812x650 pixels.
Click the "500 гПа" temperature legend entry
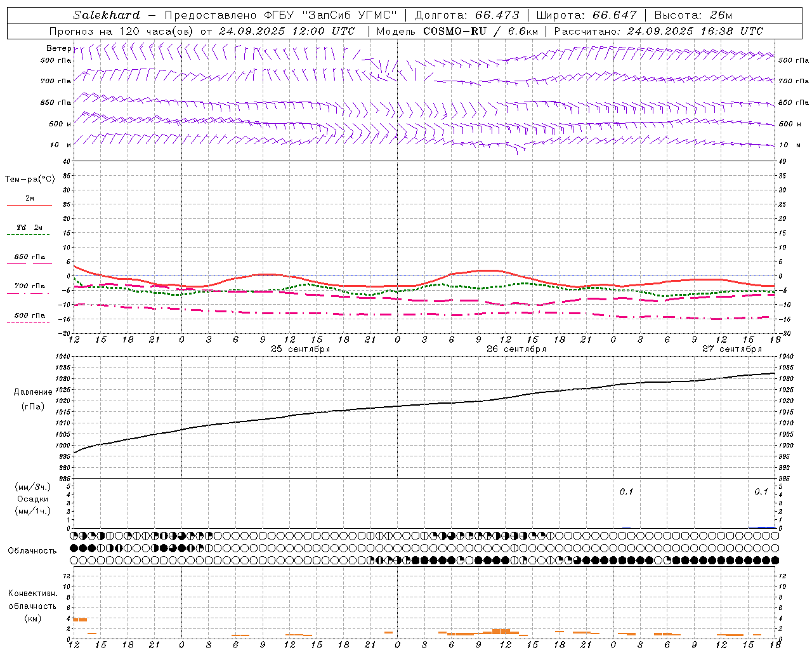pyautogui.click(x=30, y=315)
